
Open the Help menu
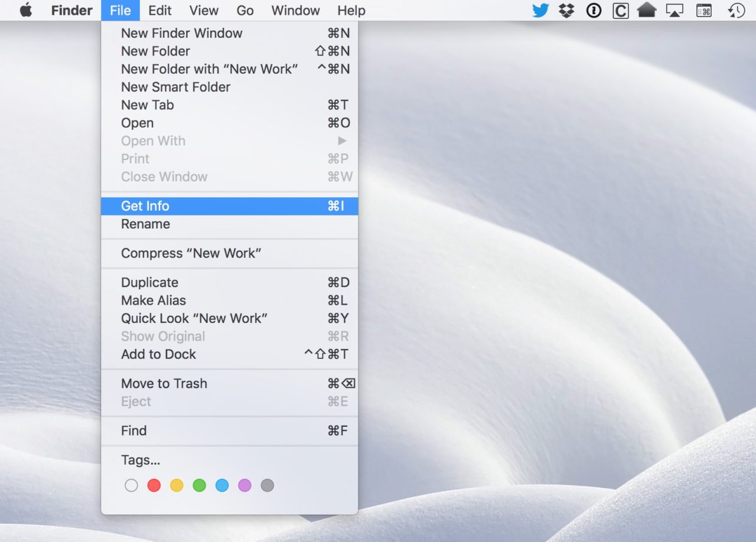(x=351, y=10)
